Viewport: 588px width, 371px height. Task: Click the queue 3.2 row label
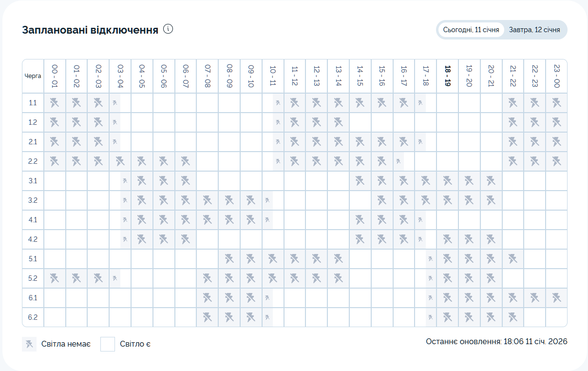(x=33, y=200)
